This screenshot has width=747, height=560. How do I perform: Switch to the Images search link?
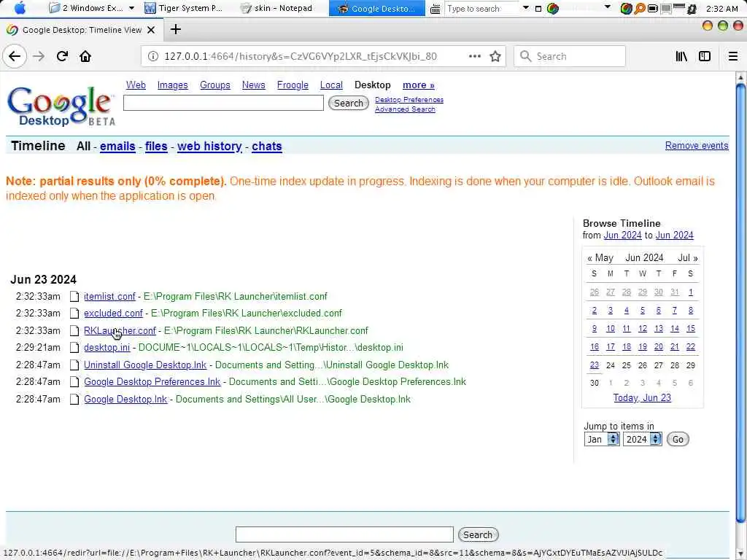tap(172, 85)
